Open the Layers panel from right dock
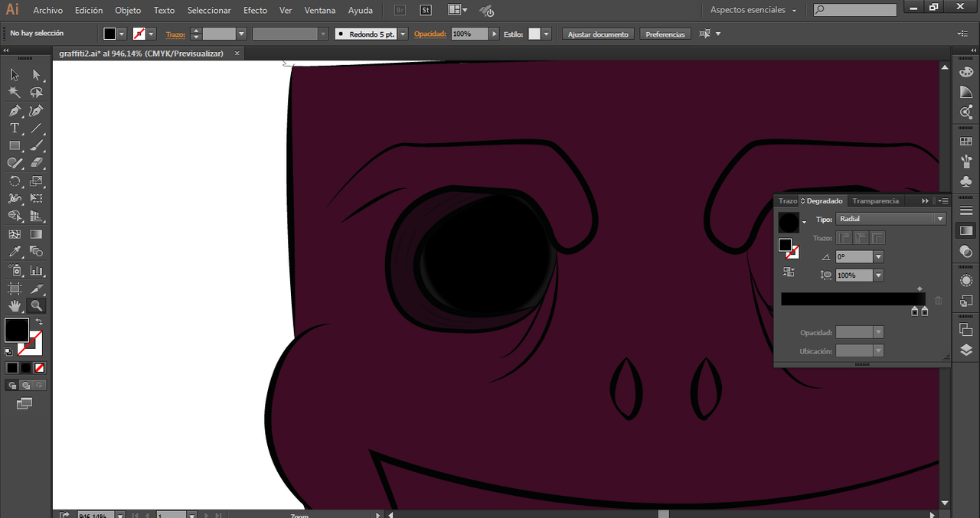 [966, 350]
